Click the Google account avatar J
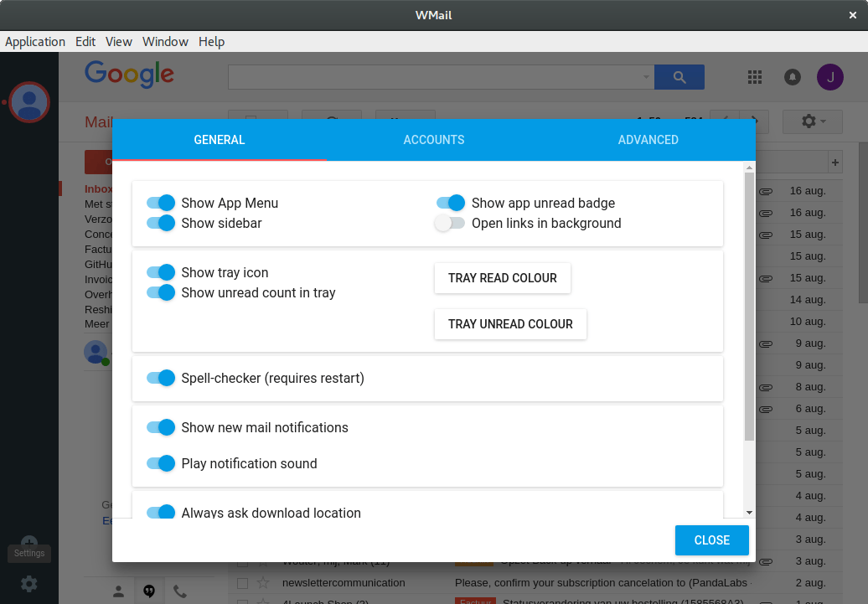This screenshot has width=868, height=604. click(x=829, y=77)
